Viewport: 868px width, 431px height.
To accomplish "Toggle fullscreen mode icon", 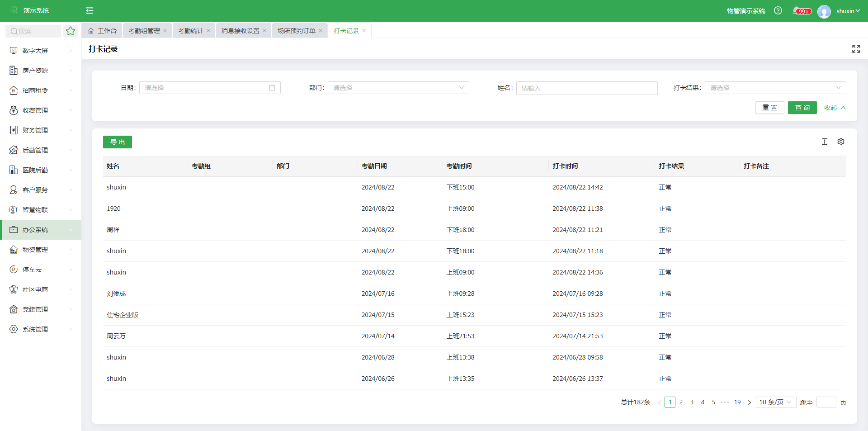I will (856, 49).
